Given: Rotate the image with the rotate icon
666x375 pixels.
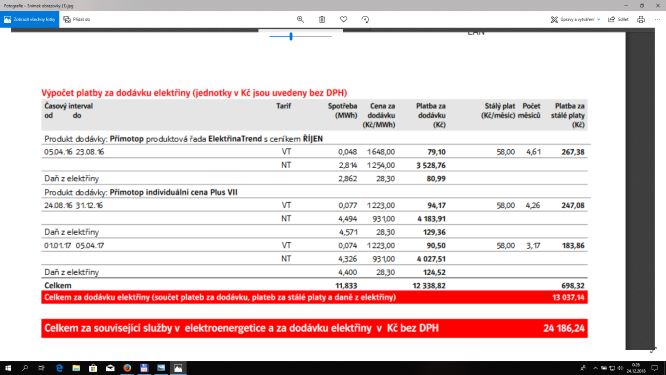Looking at the screenshot, I should tap(365, 20).
